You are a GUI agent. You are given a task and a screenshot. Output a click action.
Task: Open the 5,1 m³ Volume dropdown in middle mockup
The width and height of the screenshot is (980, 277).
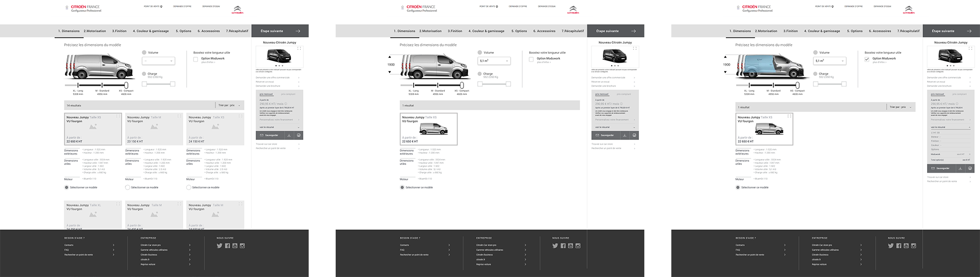pos(494,61)
